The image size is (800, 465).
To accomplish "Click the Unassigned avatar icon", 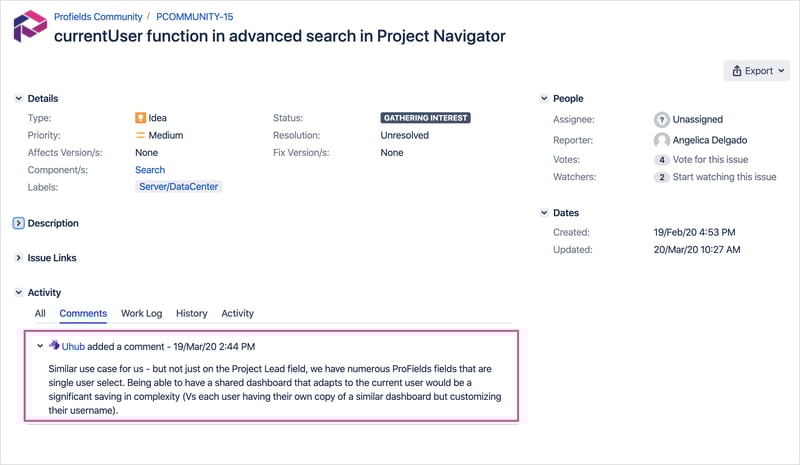I will click(661, 119).
